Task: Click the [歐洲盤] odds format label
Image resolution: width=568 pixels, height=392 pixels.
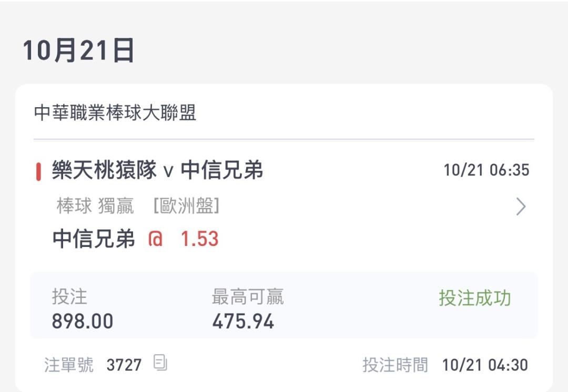Action: (x=186, y=207)
